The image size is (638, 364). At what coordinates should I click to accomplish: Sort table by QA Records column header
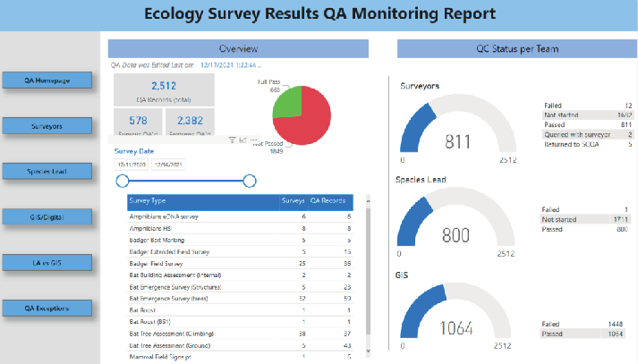point(328,200)
